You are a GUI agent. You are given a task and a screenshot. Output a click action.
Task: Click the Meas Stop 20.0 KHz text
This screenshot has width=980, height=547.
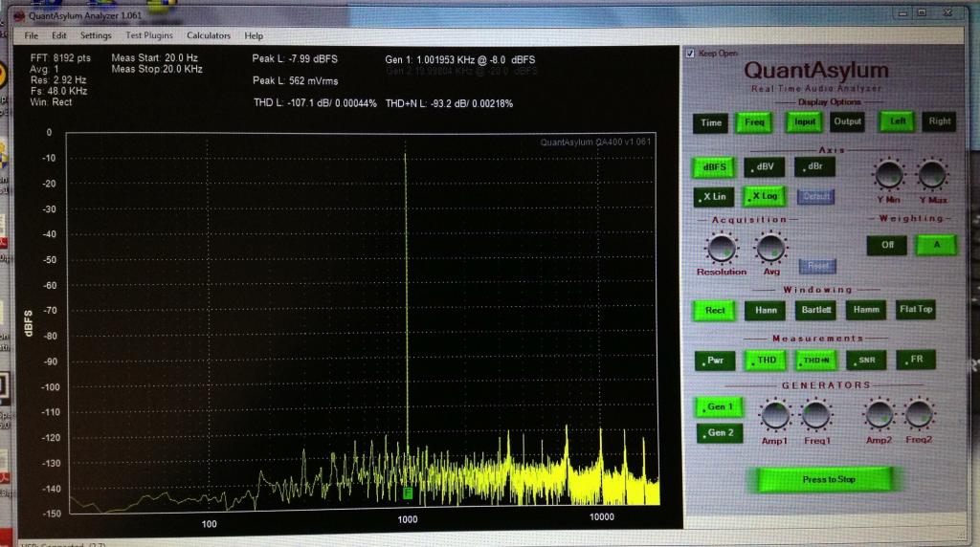157,69
